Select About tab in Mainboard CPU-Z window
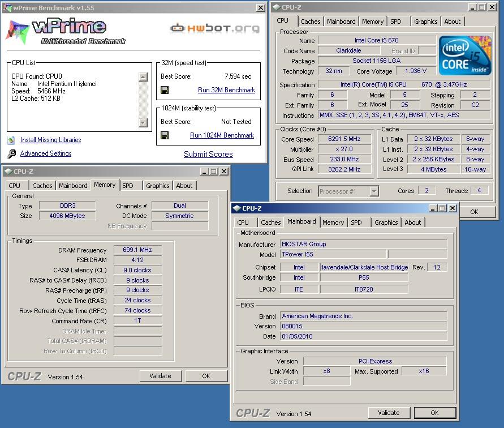 (413, 222)
